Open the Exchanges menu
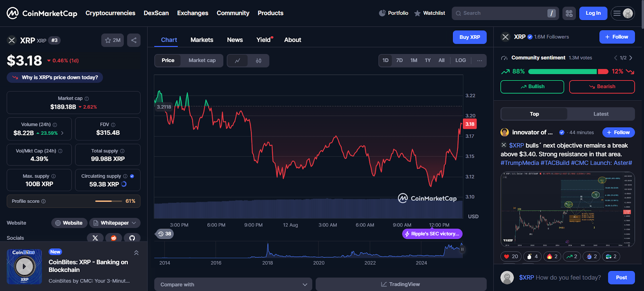 192,13
